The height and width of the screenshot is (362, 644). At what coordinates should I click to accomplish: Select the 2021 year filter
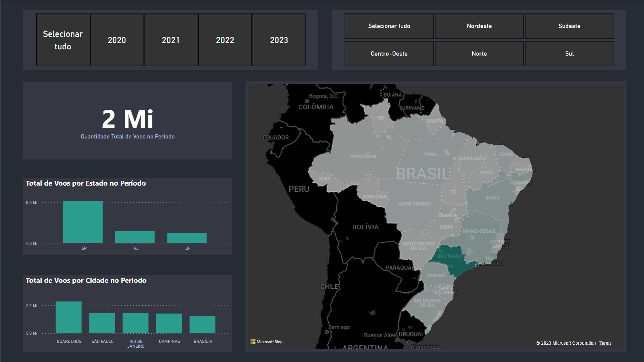point(171,40)
